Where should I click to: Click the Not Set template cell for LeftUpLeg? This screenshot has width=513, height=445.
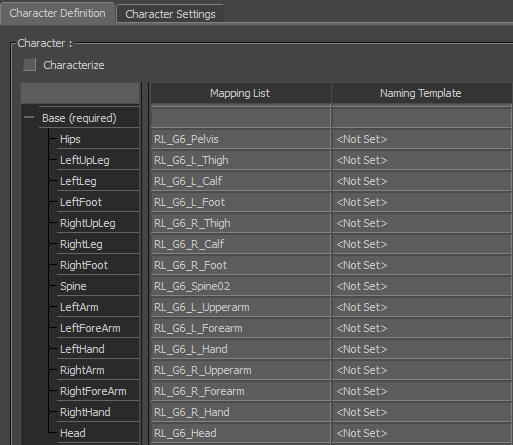pyautogui.click(x=422, y=160)
